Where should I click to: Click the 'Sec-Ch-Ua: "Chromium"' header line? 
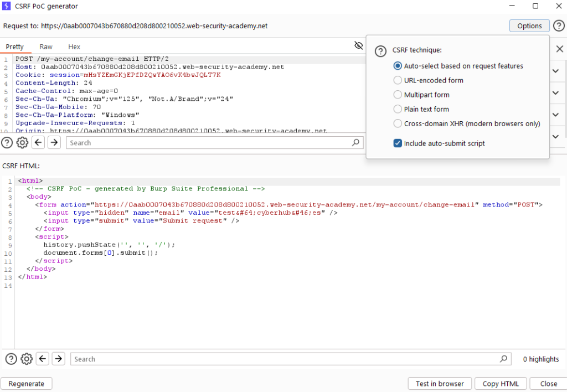(125, 99)
